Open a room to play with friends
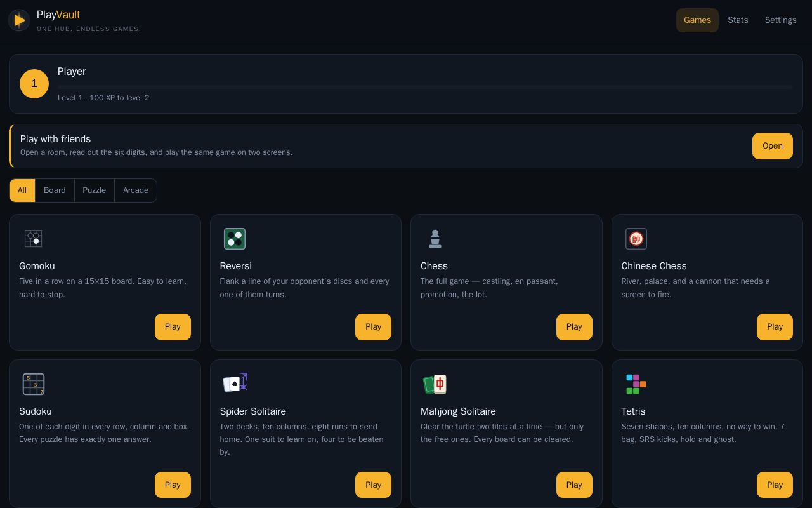Screen dimensions: 812x508 (773, 146)
